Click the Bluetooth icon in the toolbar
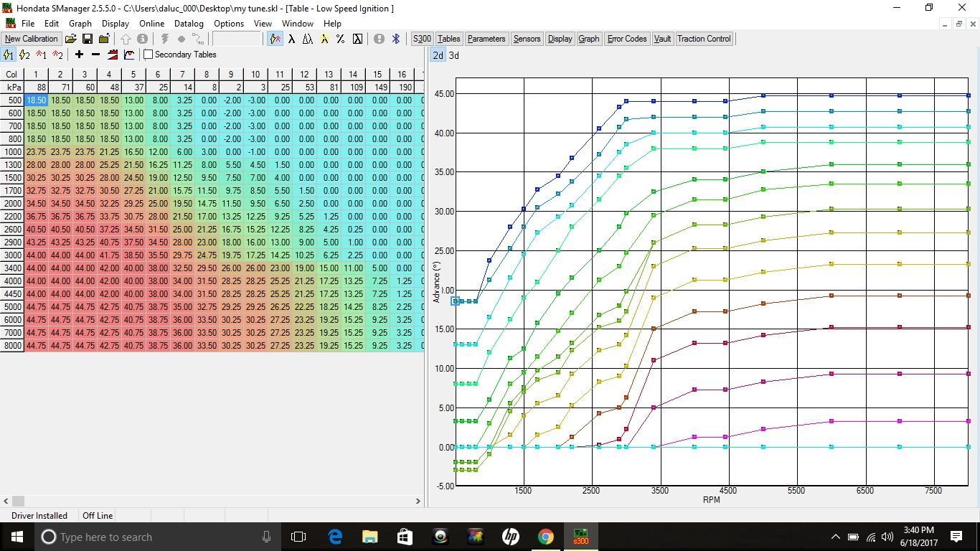 395,39
